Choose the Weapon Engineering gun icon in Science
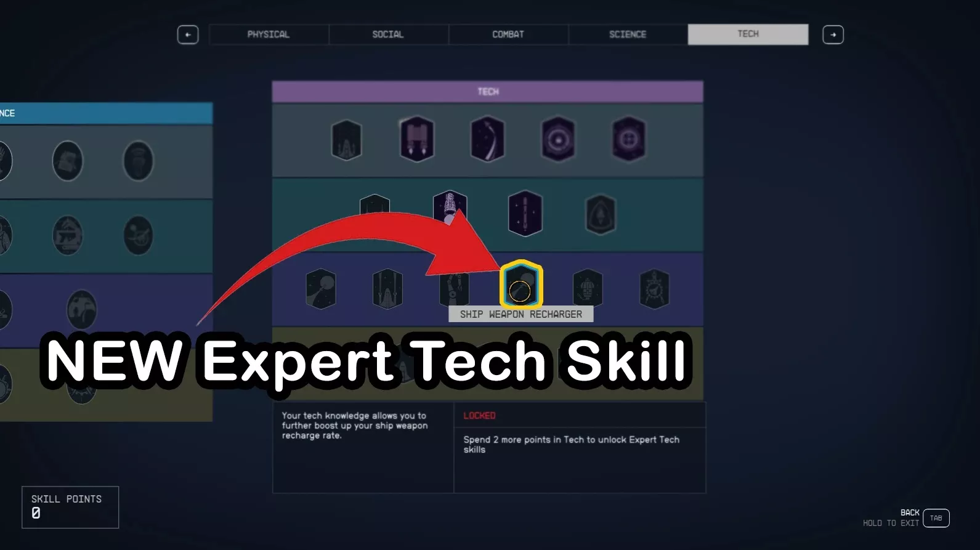This screenshot has height=550, width=980. click(68, 235)
